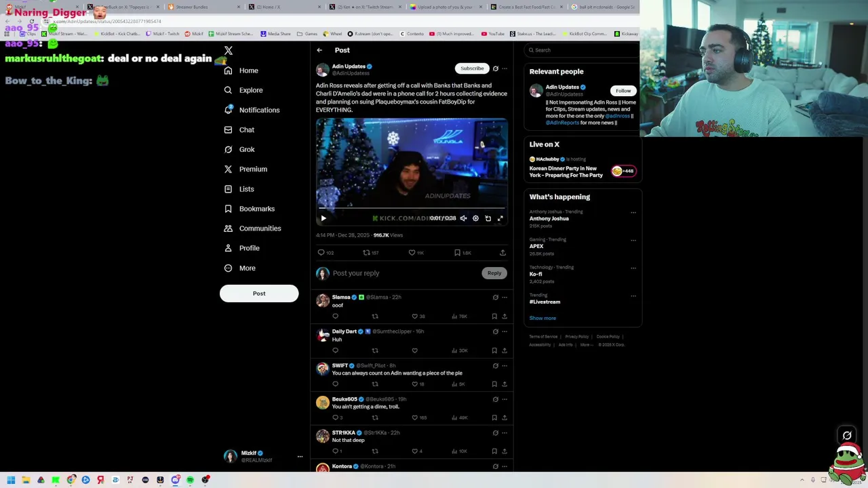Like Beuks605's reply with 165 likes
The width and height of the screenshot is (868, 488).
[419, 418]
